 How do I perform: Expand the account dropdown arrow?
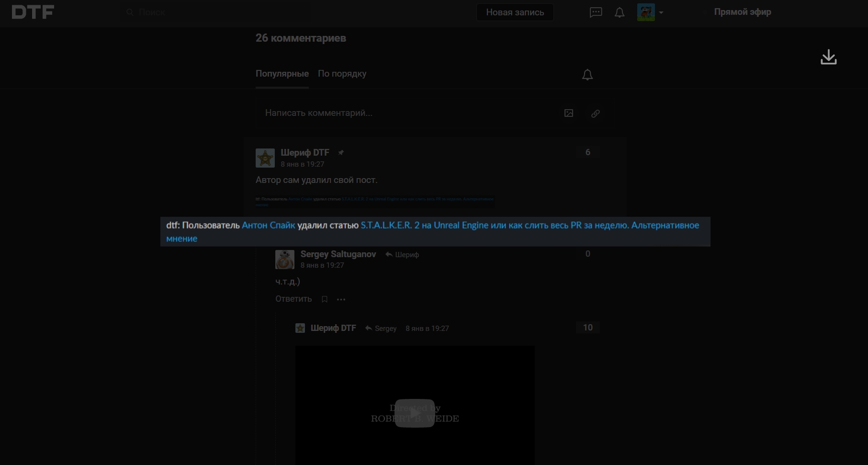(x=661, y=12)
